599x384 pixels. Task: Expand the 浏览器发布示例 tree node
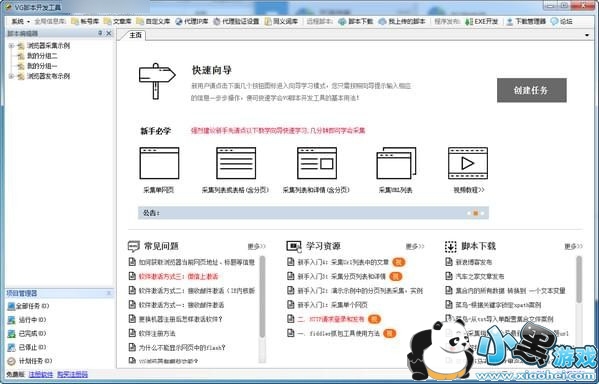(11, 76)
